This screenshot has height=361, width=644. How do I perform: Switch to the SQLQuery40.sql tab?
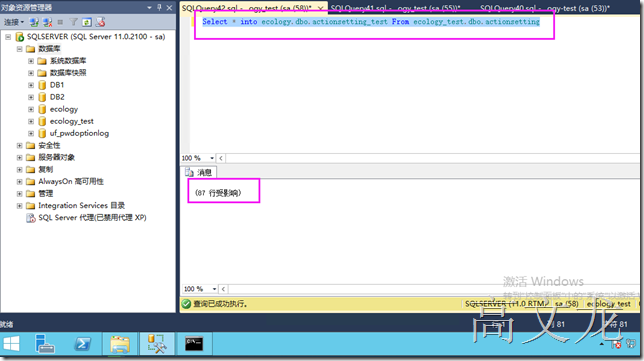click(x=545, y=8)
